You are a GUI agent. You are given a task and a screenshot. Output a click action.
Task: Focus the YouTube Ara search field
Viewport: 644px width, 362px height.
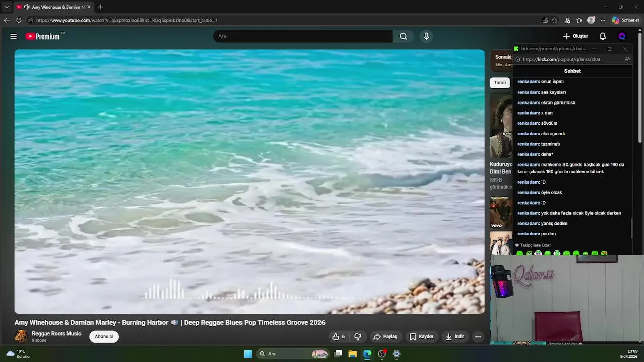coord(303,36)
